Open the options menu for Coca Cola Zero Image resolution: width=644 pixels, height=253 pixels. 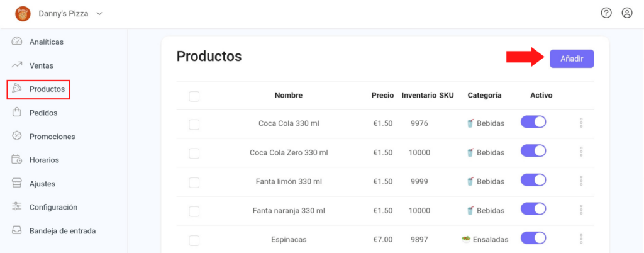(580, 152)
